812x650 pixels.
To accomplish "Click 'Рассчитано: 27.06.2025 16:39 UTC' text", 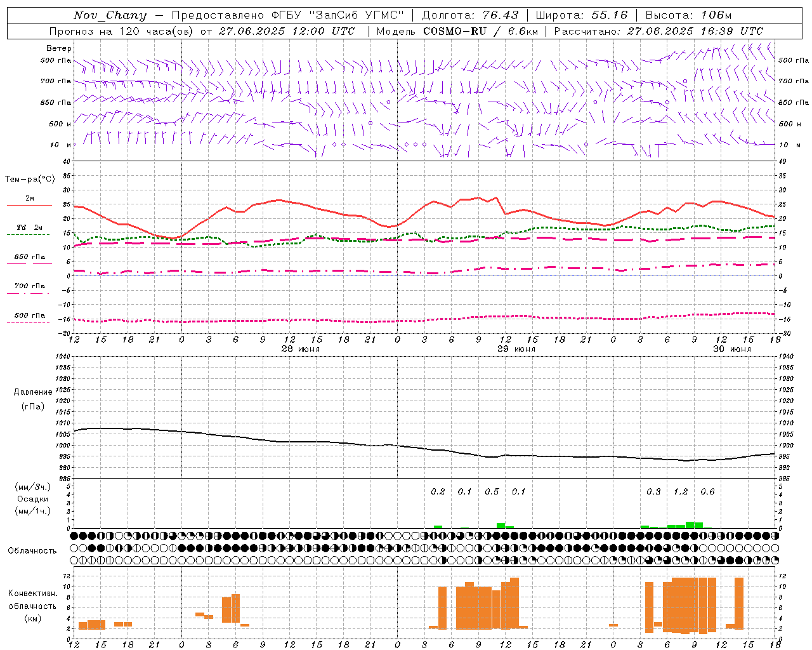I will 658,31.
